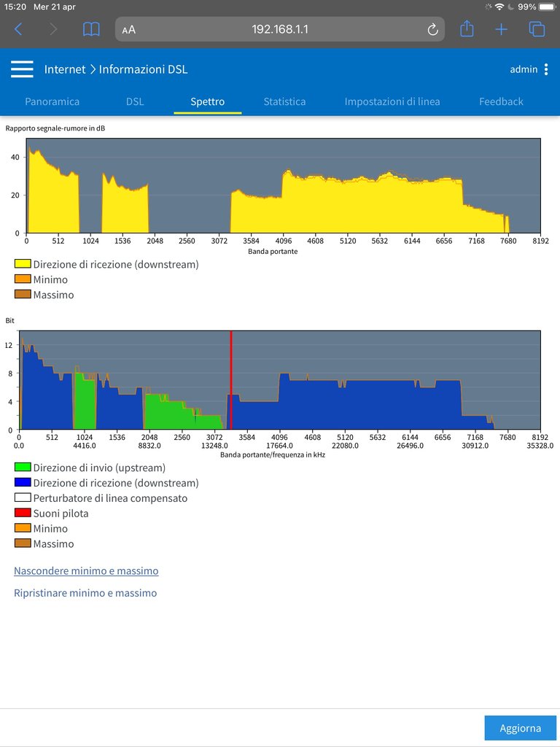Image resolution: width=560 pixels, height=747 pixels.
Task: Click the green upstream legend swatch
Action: 23,468
